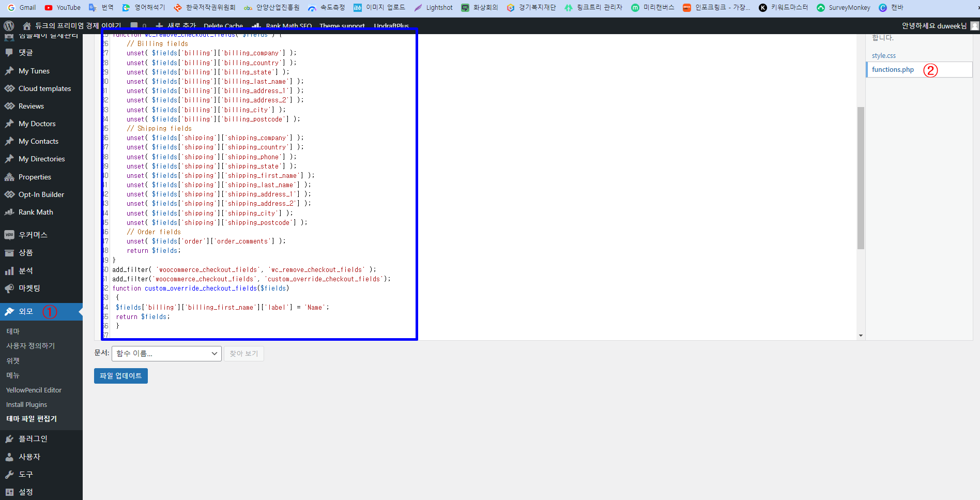
Task: Click code editor vertical scrollbar thumb
Action: click(861, 178)
